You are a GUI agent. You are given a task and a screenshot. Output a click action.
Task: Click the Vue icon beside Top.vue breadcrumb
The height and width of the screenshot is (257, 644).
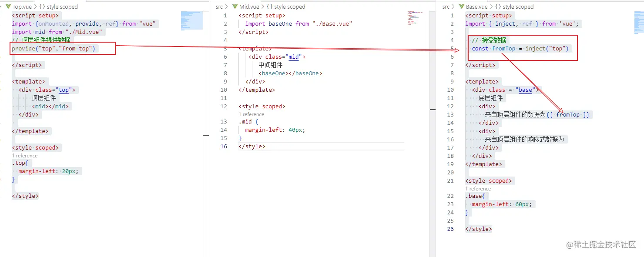tap(8, 7)
